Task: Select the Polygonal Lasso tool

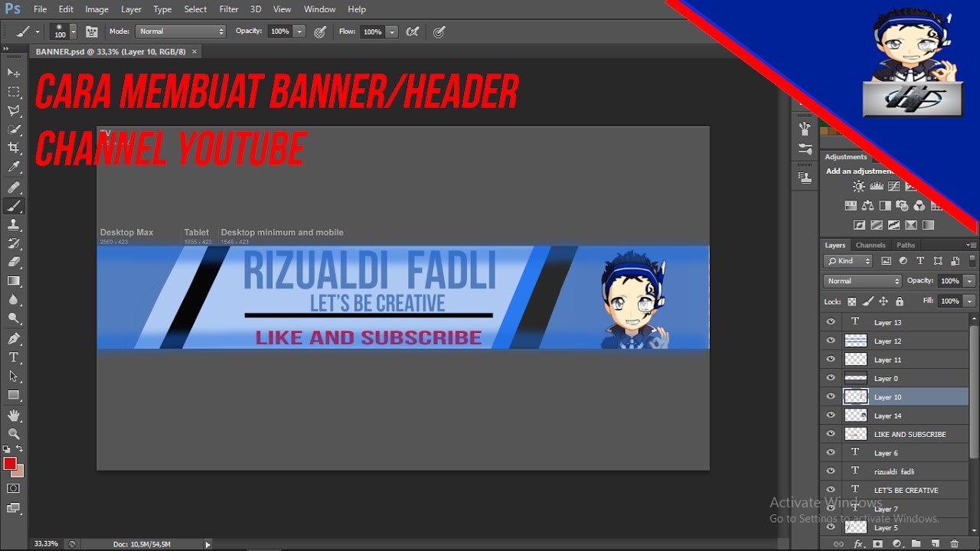Action: click(14, 111)
